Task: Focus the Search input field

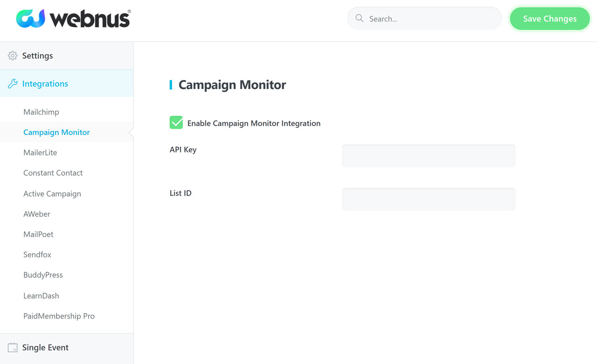Action: [424, 18]
